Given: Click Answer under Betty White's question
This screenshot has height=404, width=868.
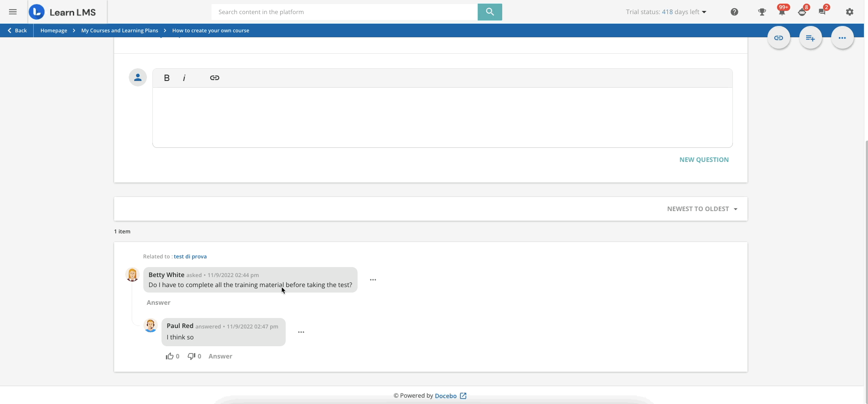Looking at the screenshot, I should click(158, 303).
